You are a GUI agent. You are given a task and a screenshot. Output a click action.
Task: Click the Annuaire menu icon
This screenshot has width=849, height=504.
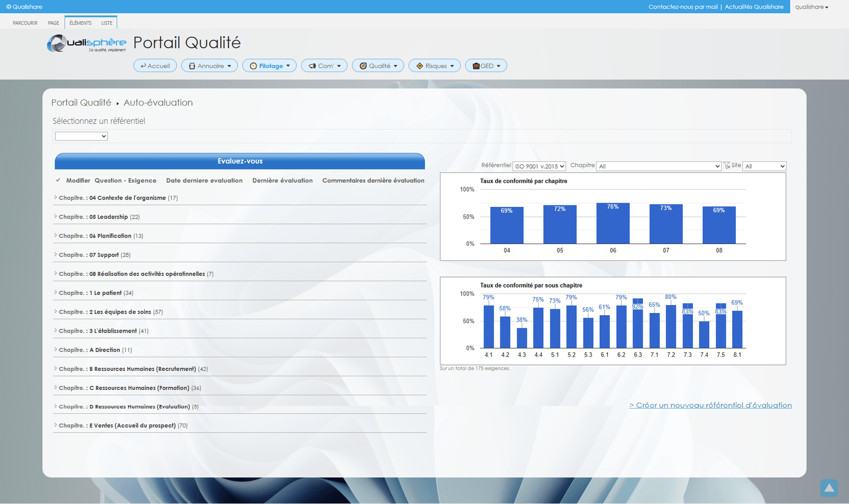[x=192, y=66]
